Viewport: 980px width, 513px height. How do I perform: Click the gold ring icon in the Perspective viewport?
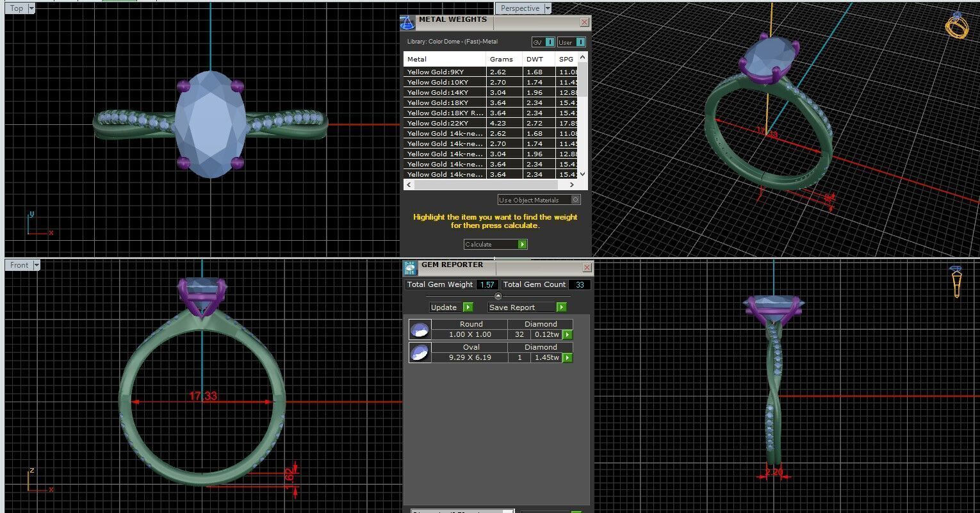[x=957, y=26]
